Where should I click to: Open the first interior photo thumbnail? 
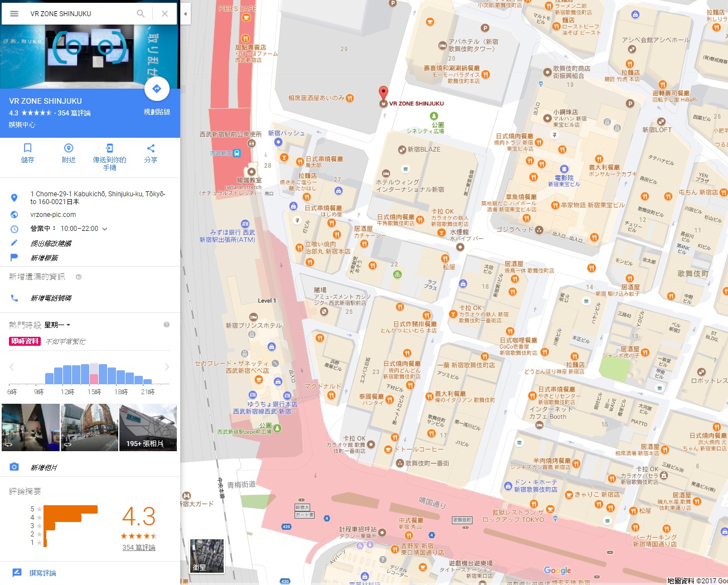point(31,427)
